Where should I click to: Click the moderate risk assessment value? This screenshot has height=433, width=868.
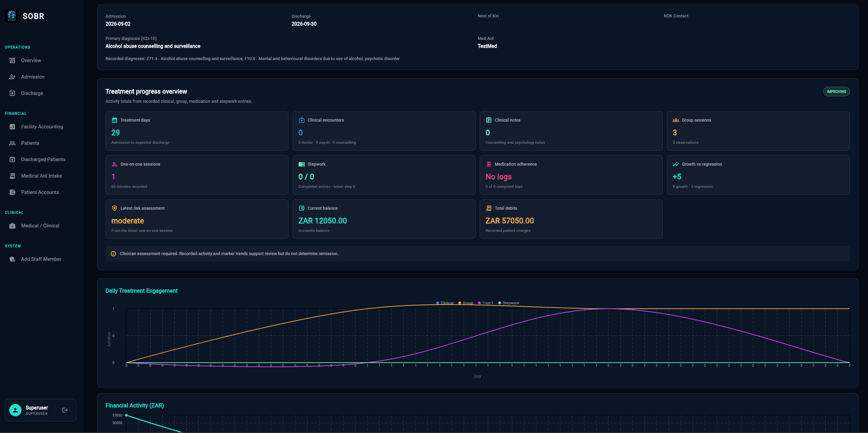[127, 221]
